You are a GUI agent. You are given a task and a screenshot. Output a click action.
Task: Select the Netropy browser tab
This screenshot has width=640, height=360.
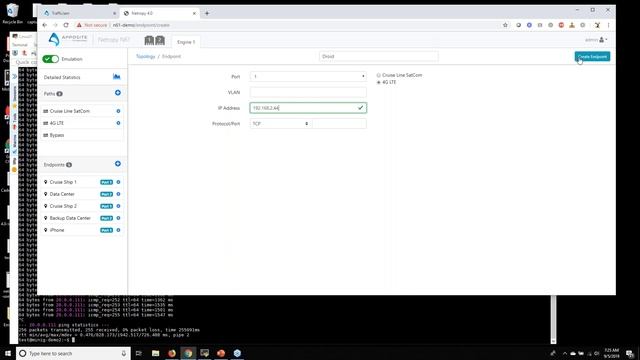160,13
